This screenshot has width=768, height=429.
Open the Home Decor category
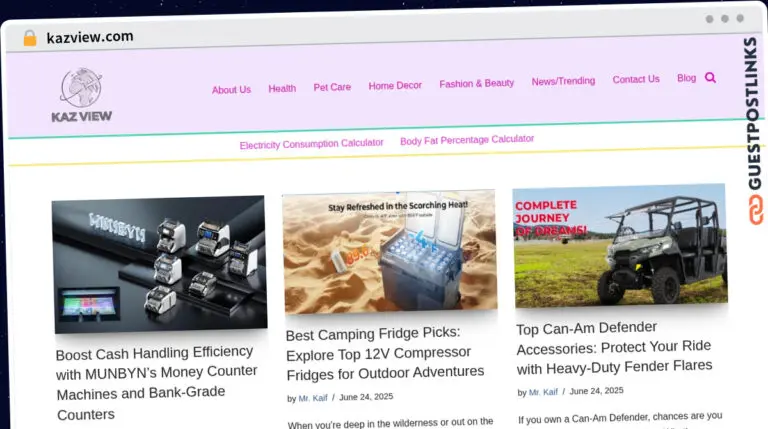(x=395, y=86)
